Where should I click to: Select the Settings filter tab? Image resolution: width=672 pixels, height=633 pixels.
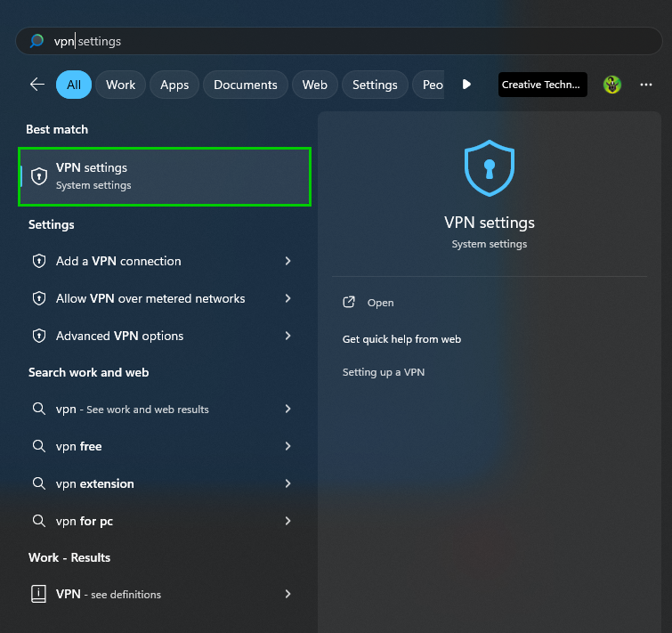click(375, 85)
